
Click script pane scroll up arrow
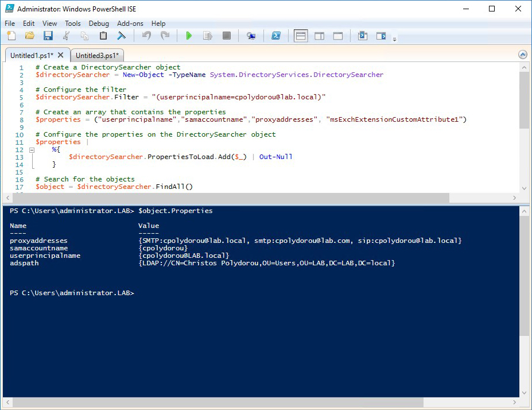coord(524,68)
